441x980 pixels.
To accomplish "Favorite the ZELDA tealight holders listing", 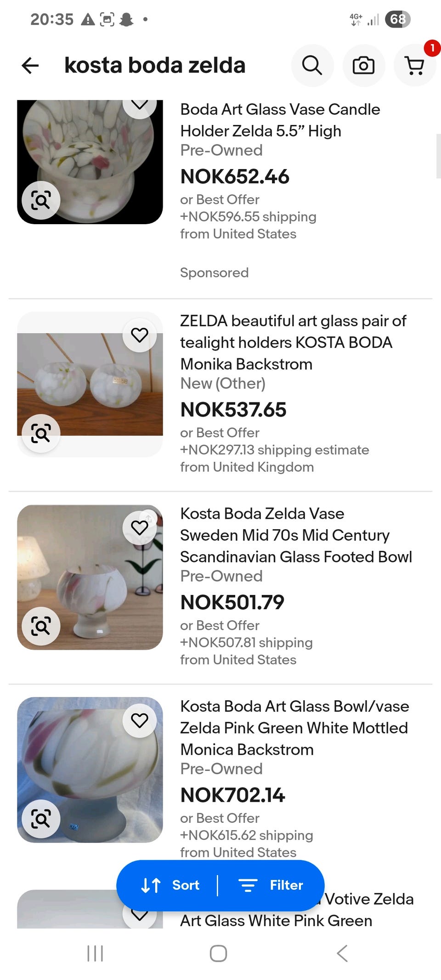I will (x=140, y=335).
